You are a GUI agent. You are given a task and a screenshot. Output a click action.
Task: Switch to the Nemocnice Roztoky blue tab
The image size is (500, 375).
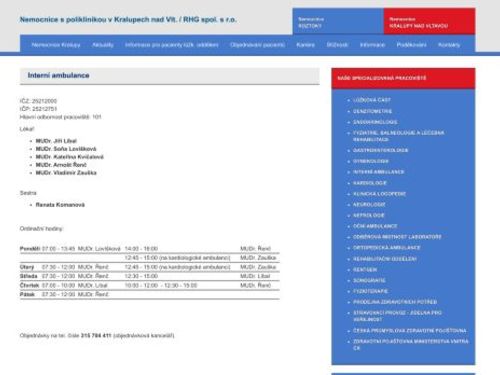pos(338,22)
